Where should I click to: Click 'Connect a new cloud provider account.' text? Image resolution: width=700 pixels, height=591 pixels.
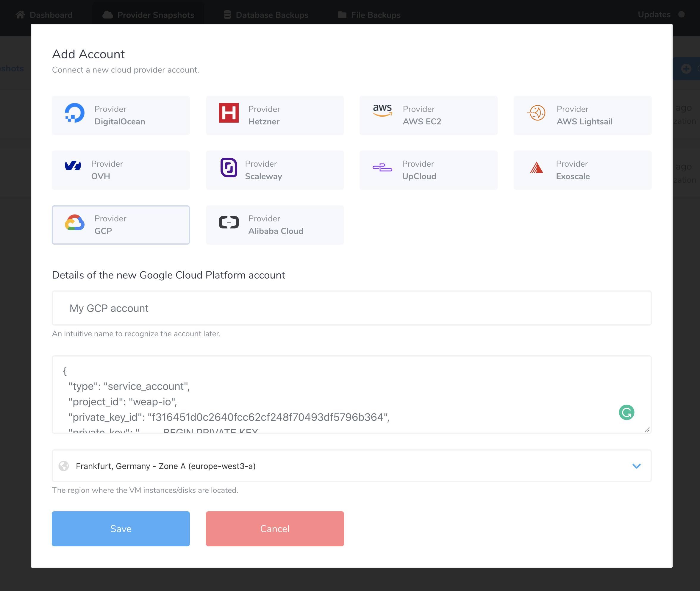[x=125, y=70]
